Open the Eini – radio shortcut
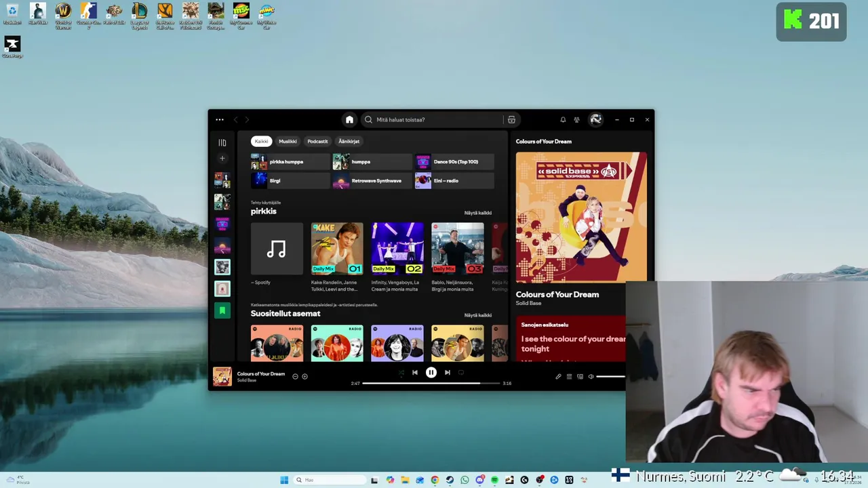868x488 pixels. 454,181
